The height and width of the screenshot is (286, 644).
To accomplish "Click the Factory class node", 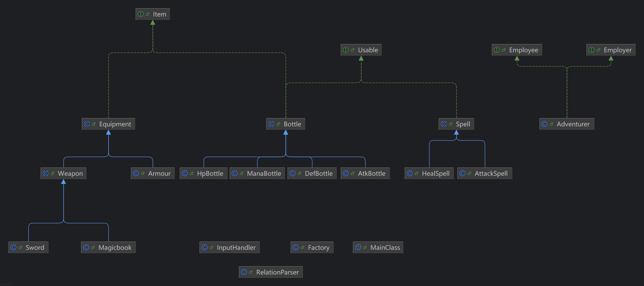I will 312,247.
